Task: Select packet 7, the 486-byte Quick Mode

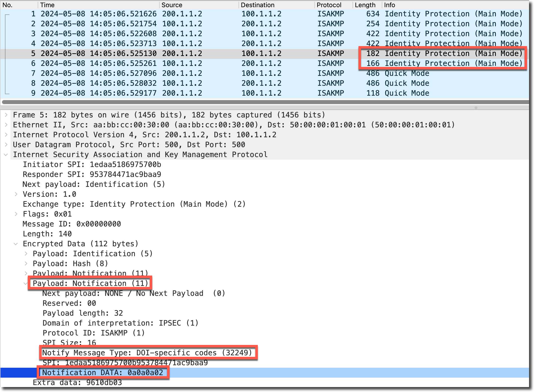Action: coord(174,73)
